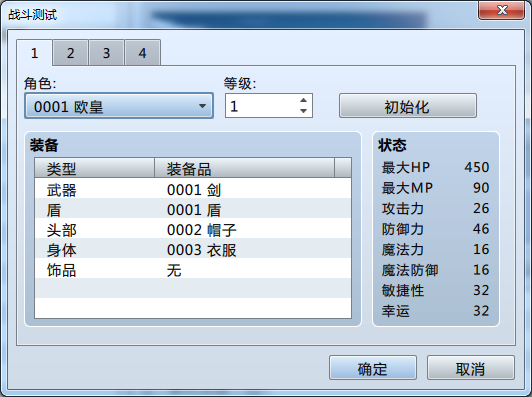Select the 饰品 equipment row

point(193,268)
